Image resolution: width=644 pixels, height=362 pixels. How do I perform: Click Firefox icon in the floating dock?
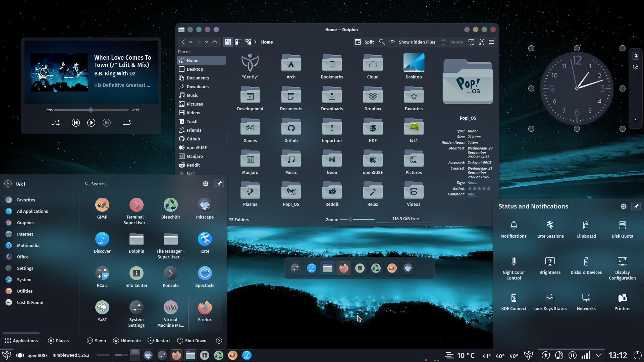(x=343, y=268)
